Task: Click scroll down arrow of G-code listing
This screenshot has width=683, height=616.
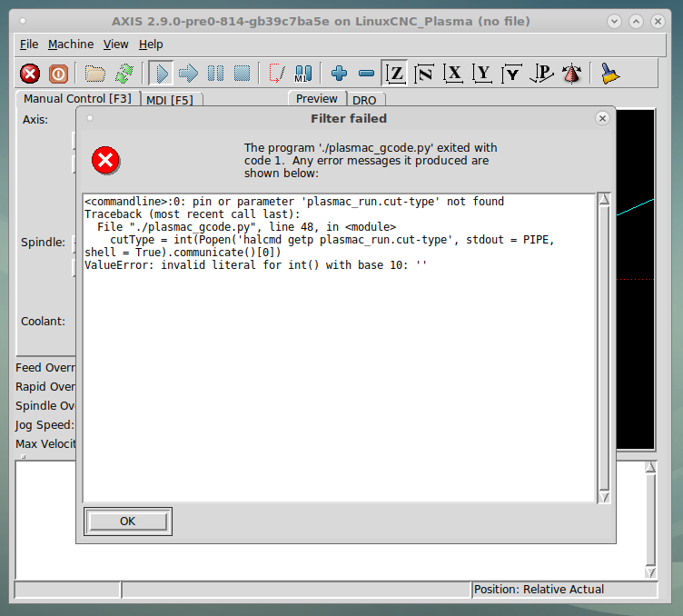Action: 650,572
